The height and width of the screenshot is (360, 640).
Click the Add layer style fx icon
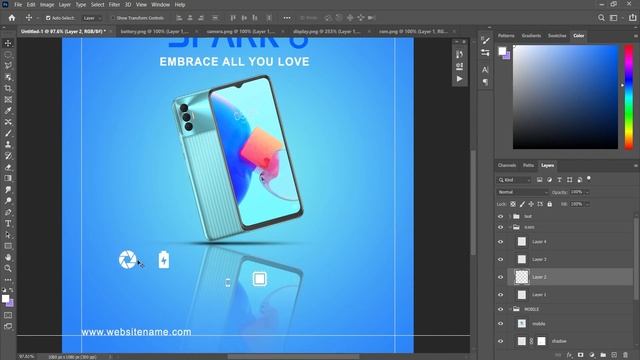(569, 355)
